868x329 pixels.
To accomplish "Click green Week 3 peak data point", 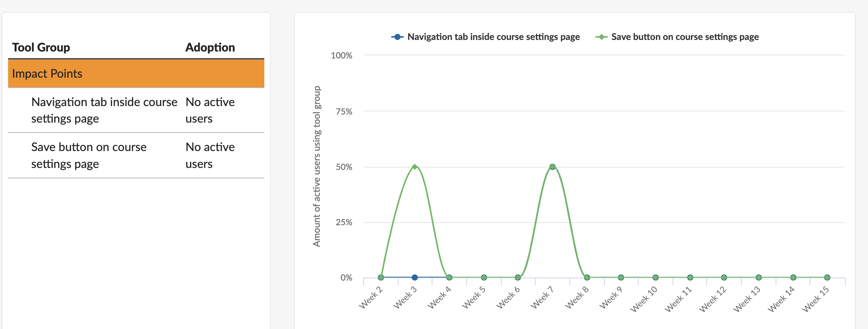I will pos(415,167).
